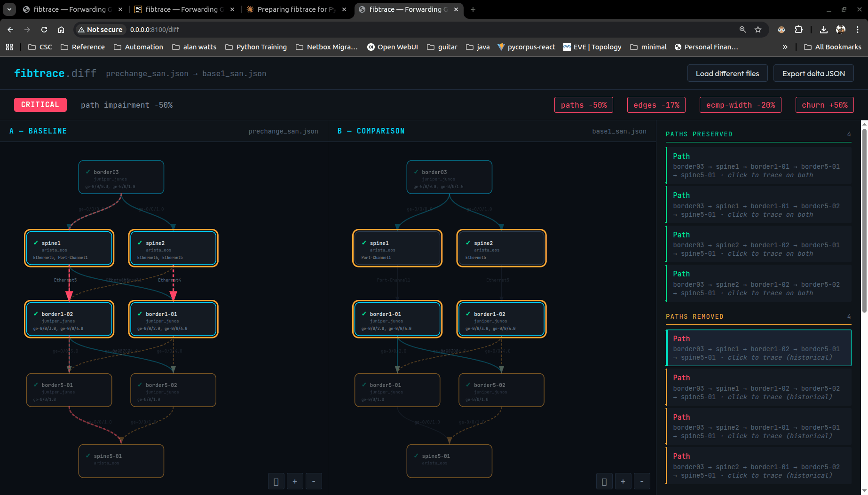Image resolution: width=868 pixels, height=495 pixels.
Task: Expand hidden bookmarks with the chevron
Action: [x=785, y=47]
